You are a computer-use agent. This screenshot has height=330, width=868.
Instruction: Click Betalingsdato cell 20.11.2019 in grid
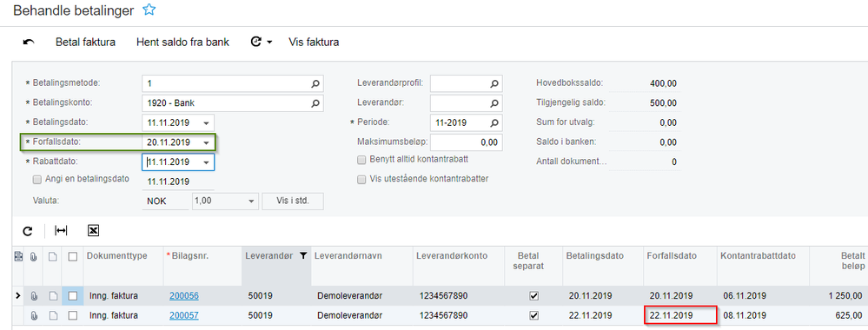click(x=590, y=296)
